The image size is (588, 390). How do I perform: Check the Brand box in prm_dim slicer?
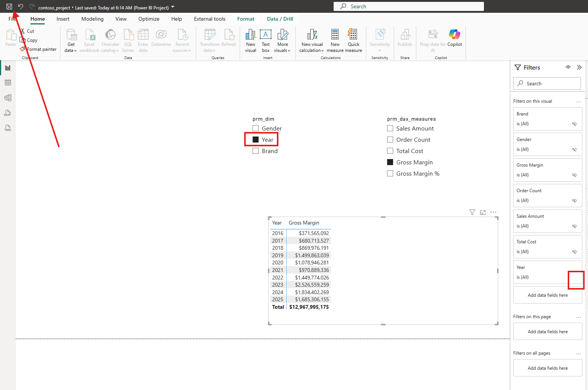pyautogui.click(x=255, y=151)
